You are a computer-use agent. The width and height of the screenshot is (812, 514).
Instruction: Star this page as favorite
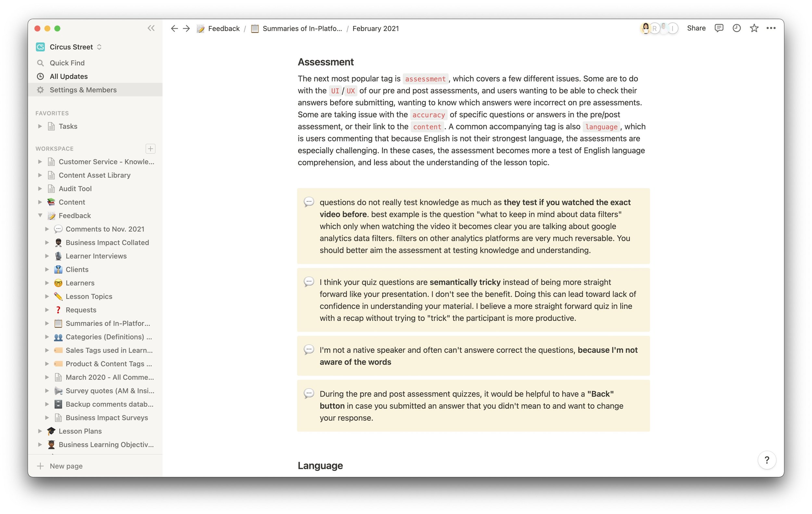point(754,28)
